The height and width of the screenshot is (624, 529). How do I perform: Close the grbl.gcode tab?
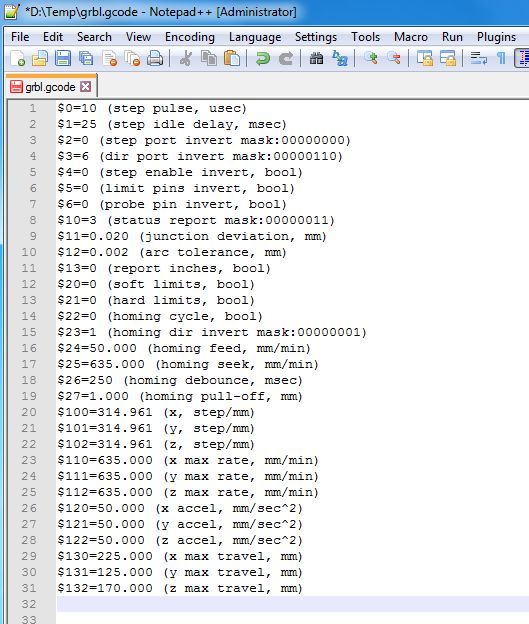86,86
